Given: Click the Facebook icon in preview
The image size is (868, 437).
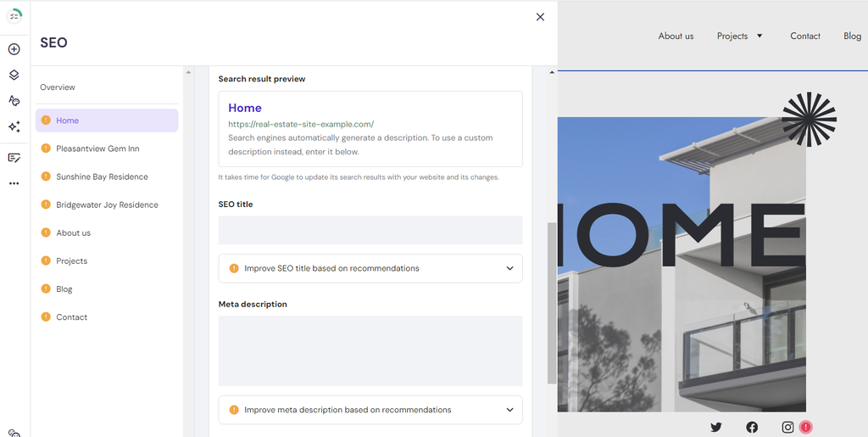Looking at the screenshot, I should pyautogui.click(x=752, y=427).
